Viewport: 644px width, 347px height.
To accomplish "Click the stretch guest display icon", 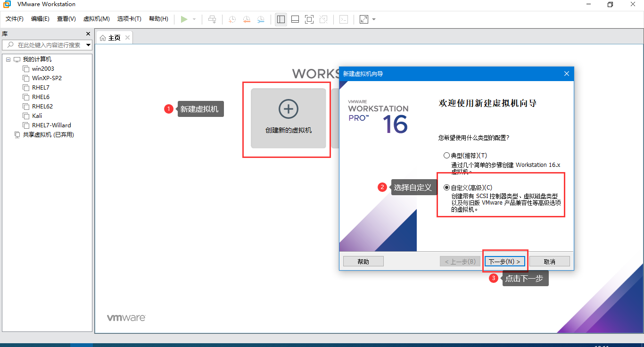I will [x=364, y=19].
